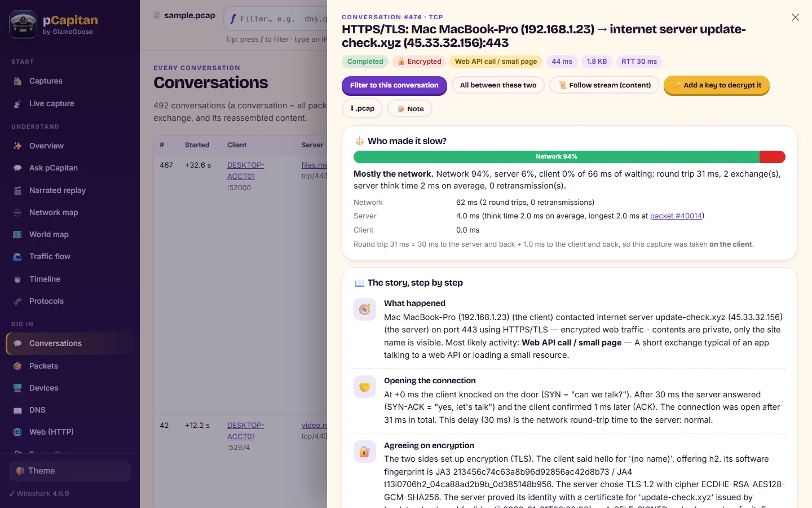Click the Timeline icon in sidebar

click(x=17, y=279)
